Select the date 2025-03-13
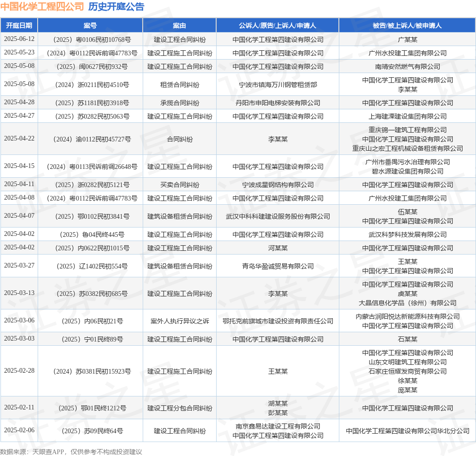The image size is (476, 456). click(x=19, y=293)
